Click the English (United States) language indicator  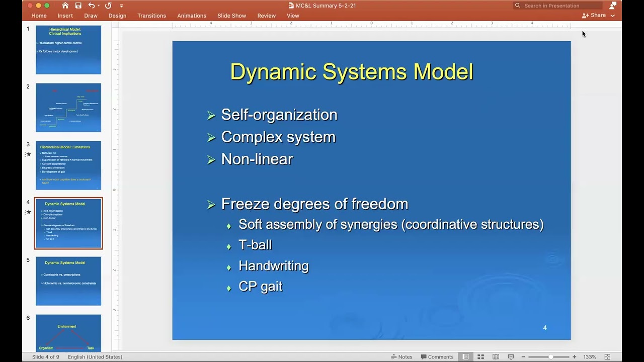click(95, 357)
